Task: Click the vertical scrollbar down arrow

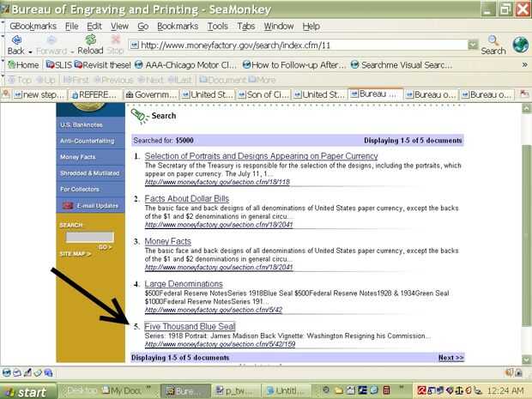Action: (527, 360)
